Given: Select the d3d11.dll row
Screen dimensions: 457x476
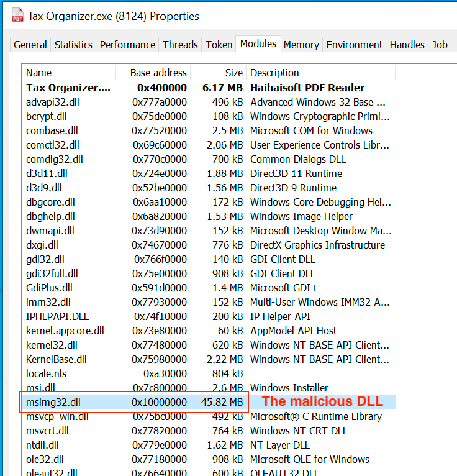Looking at the screenshot, I should click(209, 173).
